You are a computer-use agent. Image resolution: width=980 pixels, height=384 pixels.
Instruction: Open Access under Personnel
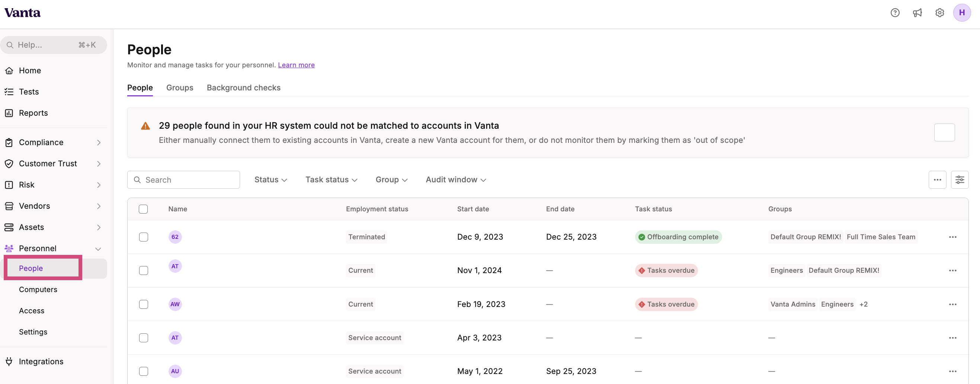point(32,311)
